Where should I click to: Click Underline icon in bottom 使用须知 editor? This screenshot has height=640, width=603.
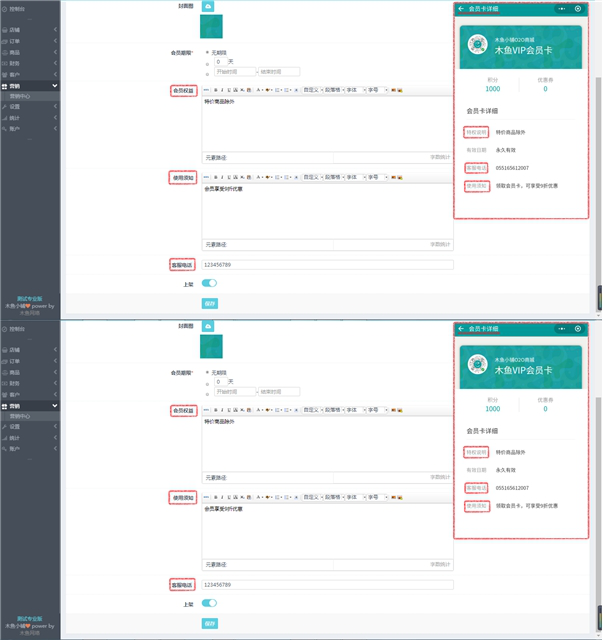coord(228,496)
